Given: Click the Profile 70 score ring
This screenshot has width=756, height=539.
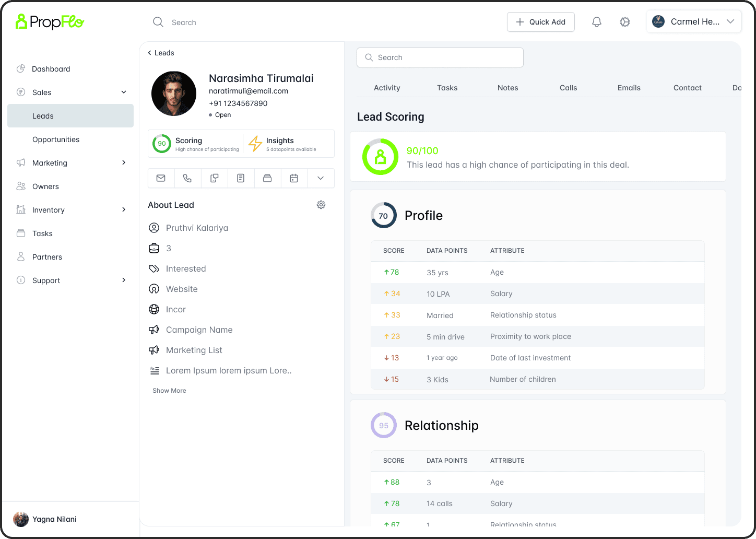Looking at the screenshot, I should (384, 215).
